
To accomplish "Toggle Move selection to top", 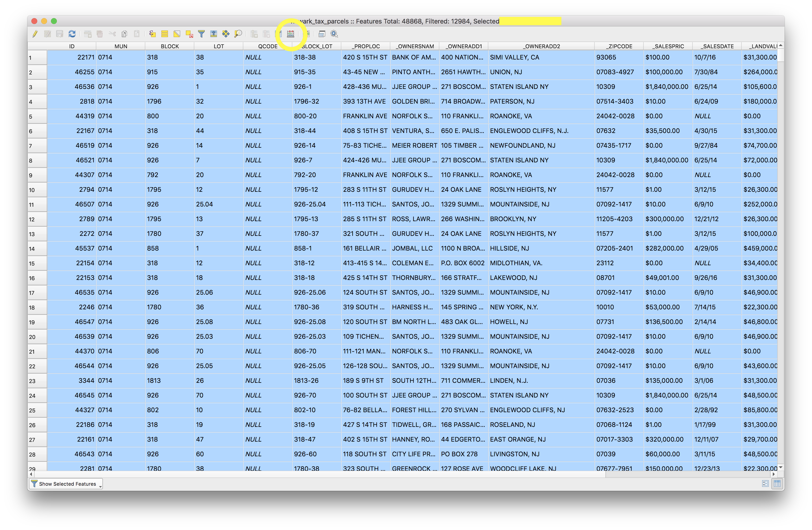I will [214, 34].
